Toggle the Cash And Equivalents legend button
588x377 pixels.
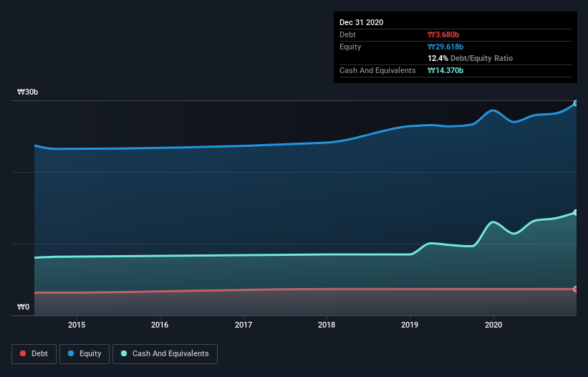click(x=165, y=354)
